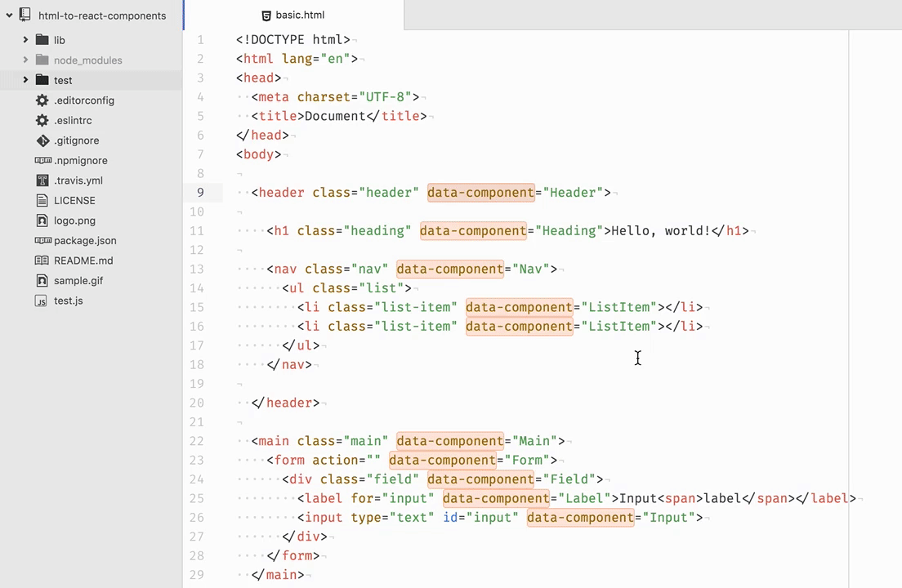This screenshot has height=588, width=902.
Task: Click the npm icon on .npmignore
Action: pyautogui.click(x=42, y=160)
